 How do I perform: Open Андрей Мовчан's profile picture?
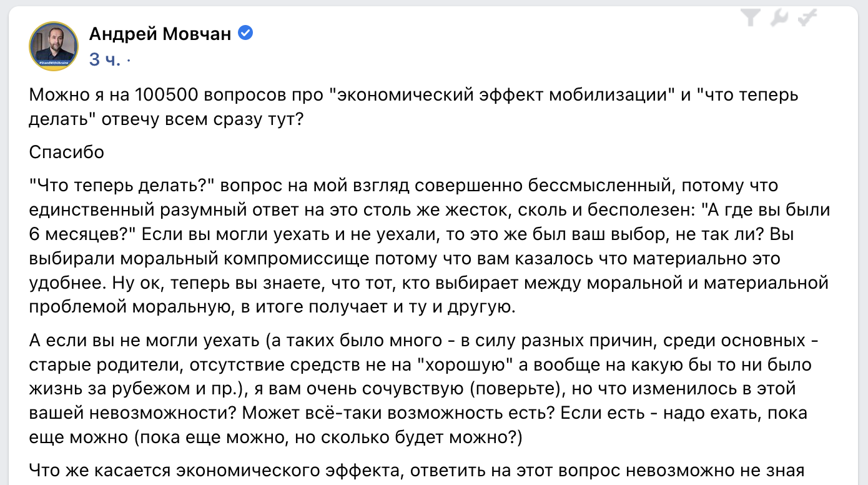54,46
